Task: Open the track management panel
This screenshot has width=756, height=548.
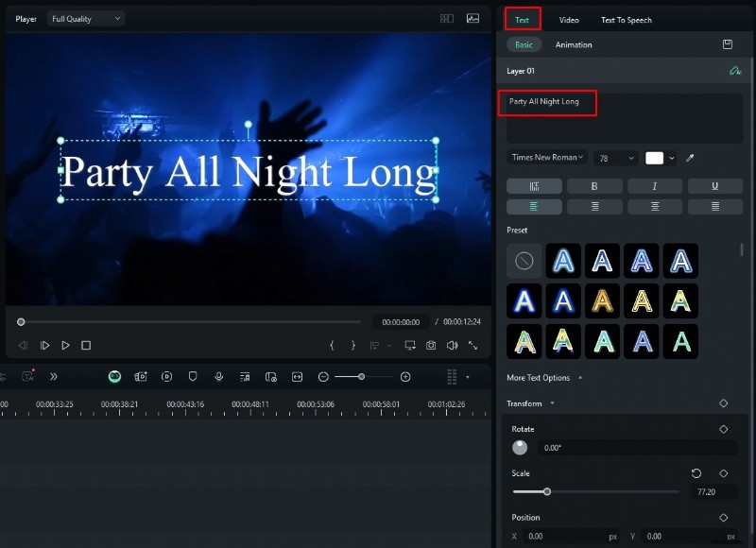Action: pyautogui.click(x=452, y=376)
